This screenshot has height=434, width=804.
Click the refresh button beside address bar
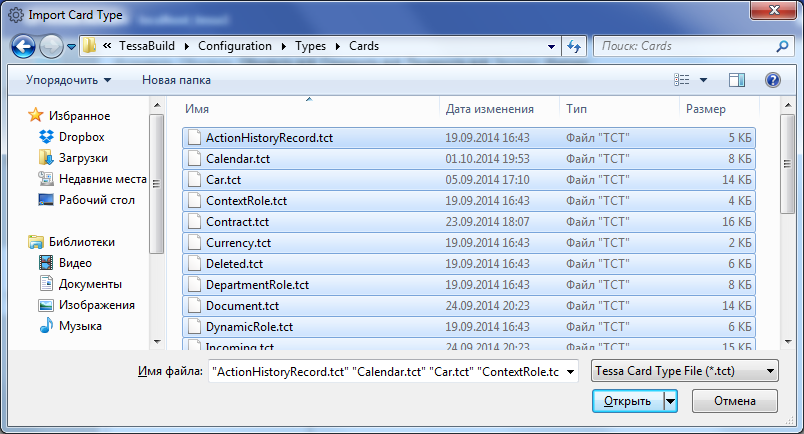pyautogui.click(x=575, y=47)
